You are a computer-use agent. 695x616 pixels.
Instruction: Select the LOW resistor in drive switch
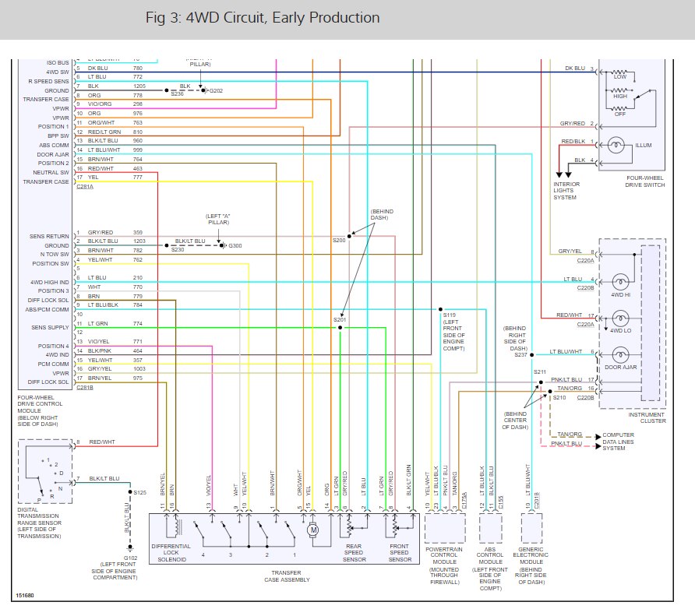click(619, 72)
